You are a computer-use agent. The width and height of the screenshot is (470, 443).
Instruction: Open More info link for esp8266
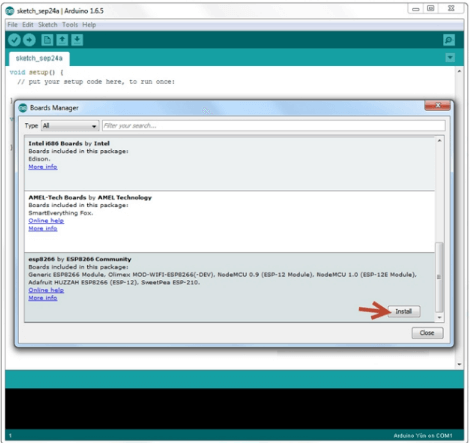coord(43,298)
